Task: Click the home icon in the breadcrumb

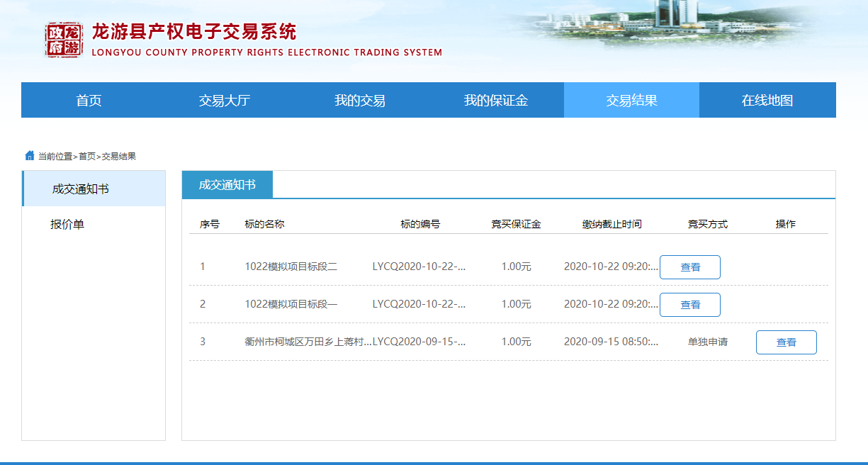Action: 30,155
